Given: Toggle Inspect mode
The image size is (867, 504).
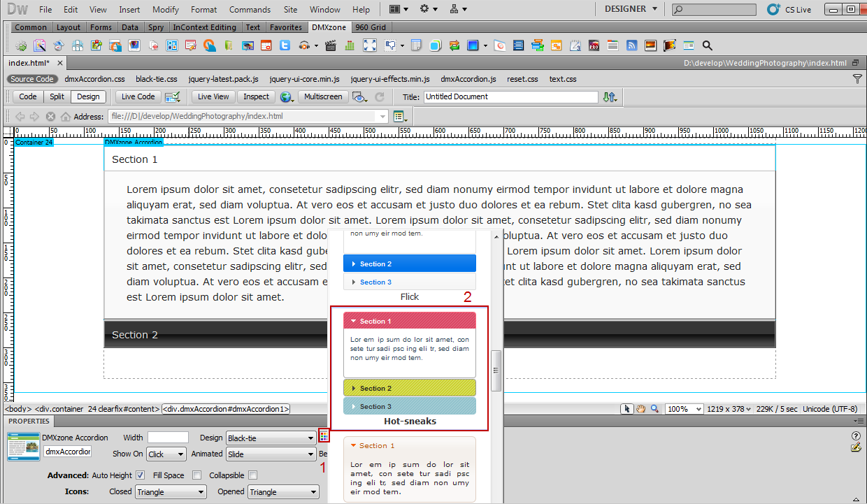Looking at the screenshot, I should point(257,97).
